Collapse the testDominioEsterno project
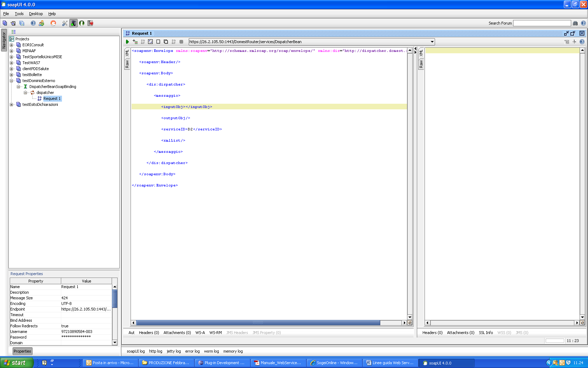The width and height of the screenshot is (588, 368). click(x=12, y=81)
